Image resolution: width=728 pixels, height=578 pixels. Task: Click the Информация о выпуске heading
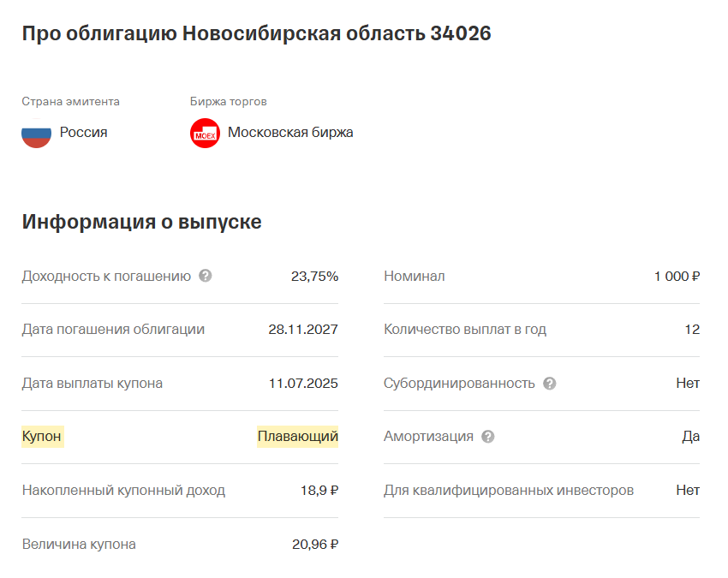tap(141, 222)
